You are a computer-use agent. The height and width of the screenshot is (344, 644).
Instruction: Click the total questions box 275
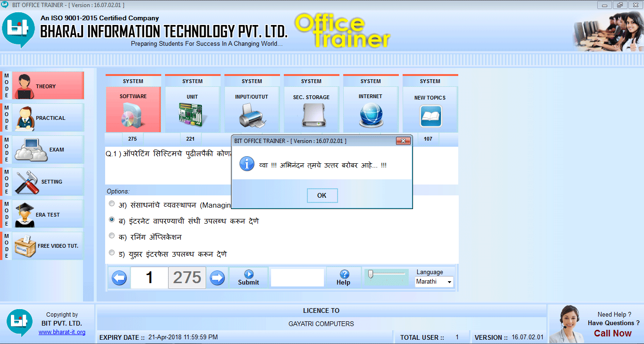coord(187,277)
